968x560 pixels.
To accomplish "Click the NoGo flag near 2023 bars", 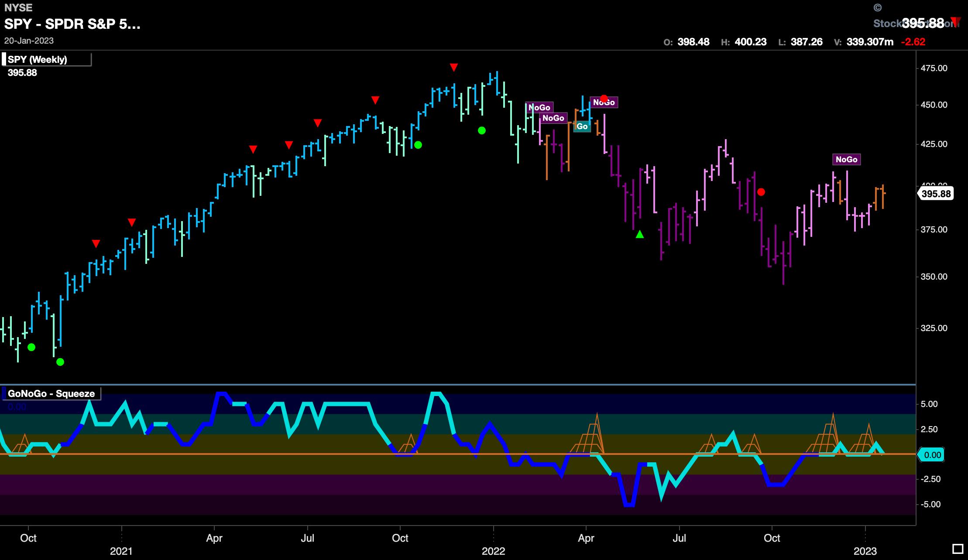I will click(x=846, y=159).
